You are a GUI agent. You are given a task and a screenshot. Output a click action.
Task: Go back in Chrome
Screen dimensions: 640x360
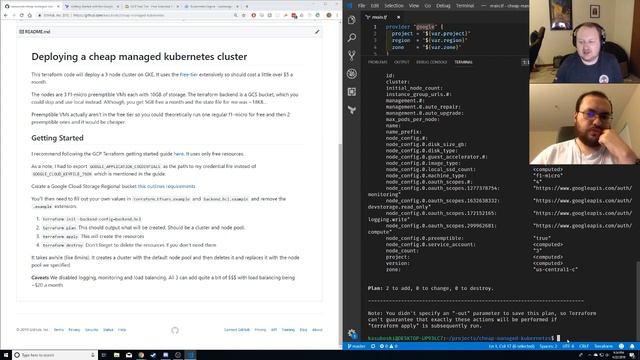[6, 15]
